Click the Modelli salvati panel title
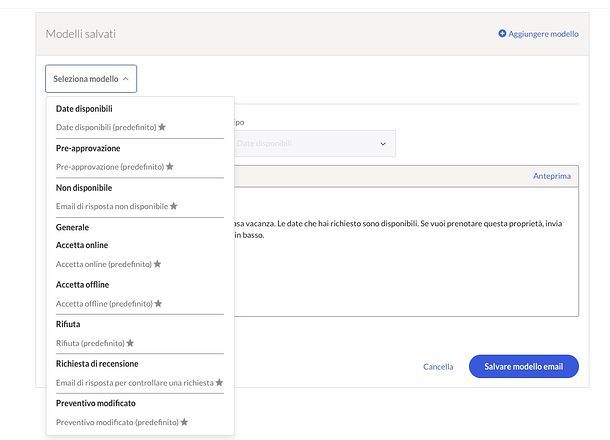Viewport: 610px width, 440px height. tap(81, 34)
